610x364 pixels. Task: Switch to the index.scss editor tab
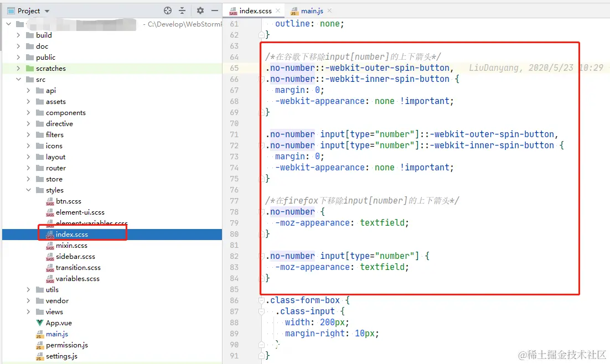point(255,11)
